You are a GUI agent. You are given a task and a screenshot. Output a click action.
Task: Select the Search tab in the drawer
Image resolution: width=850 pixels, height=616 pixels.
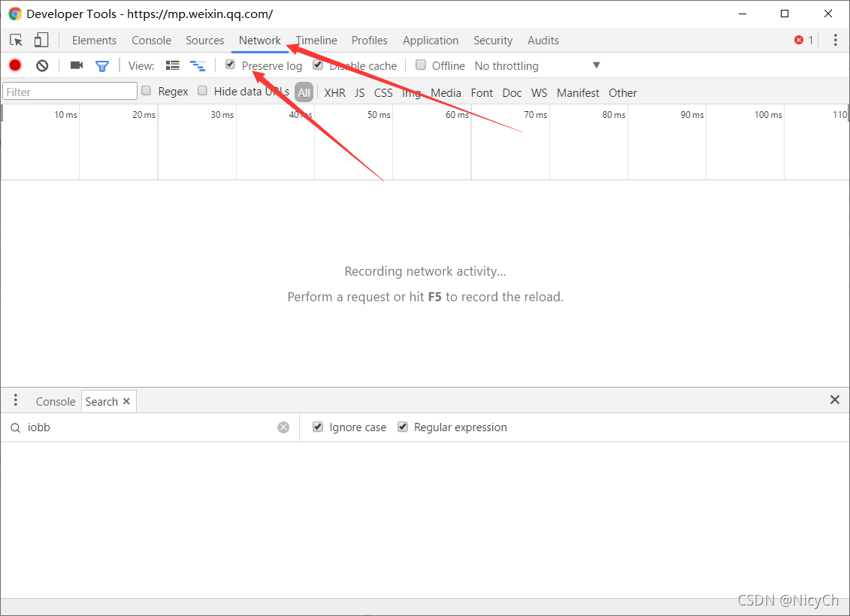click(101, 401)
